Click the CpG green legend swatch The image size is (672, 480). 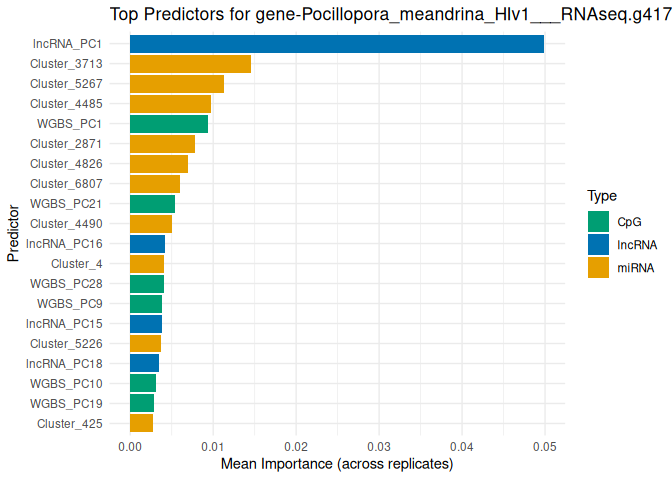point(599,221)
